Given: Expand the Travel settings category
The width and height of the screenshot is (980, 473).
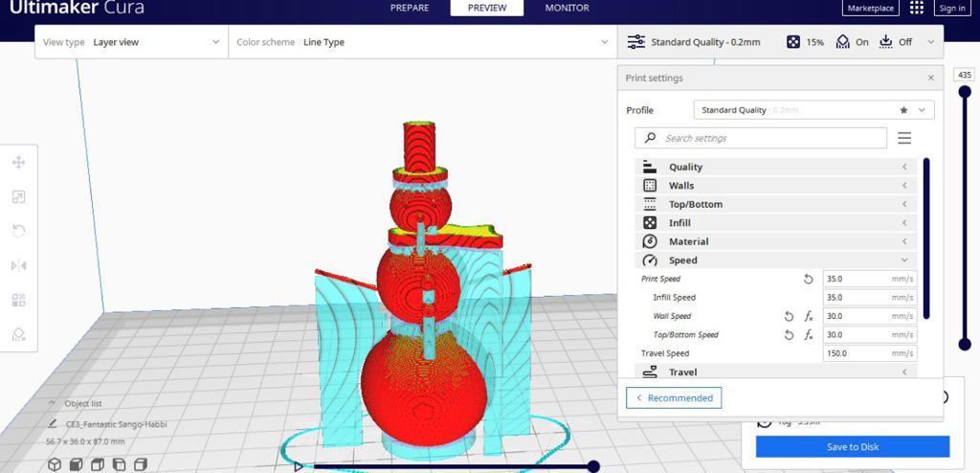Looking at the screenshot, I should coord(776,372).
